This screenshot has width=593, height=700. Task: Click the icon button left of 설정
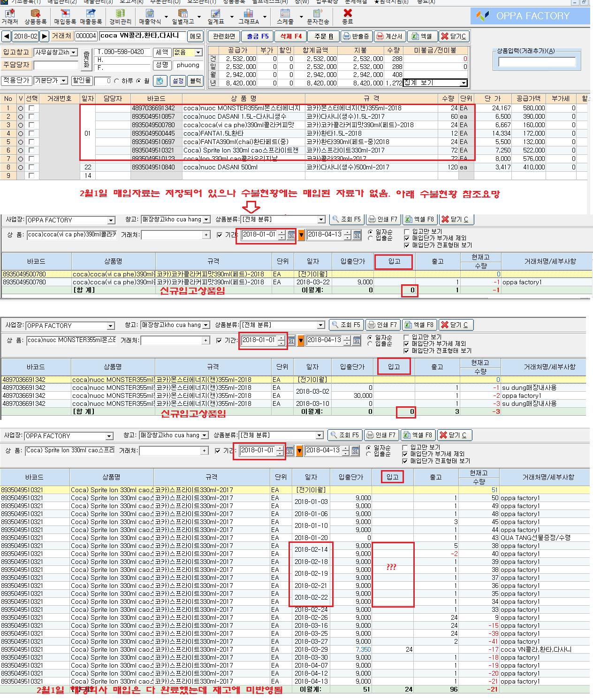point(160,81)
